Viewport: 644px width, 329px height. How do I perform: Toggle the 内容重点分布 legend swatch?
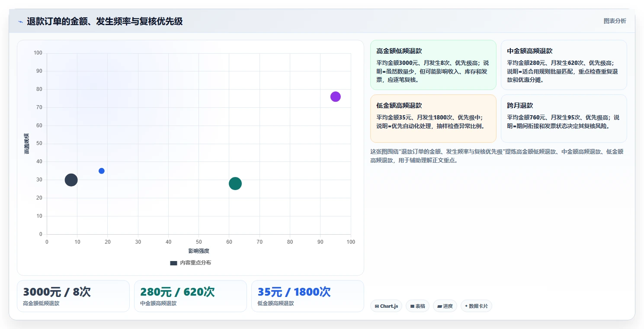click(173, 263)
